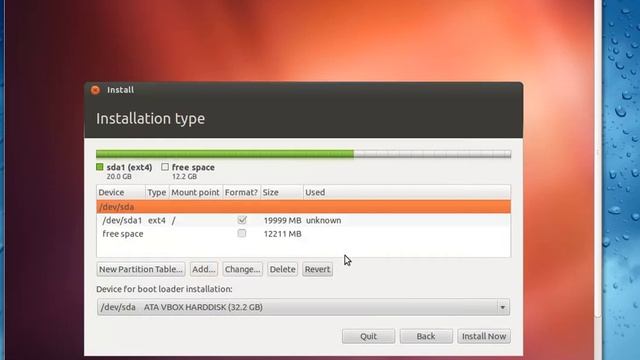Screen dimensions: 640x360
Task: Click the Type column header
Action: 157,192
